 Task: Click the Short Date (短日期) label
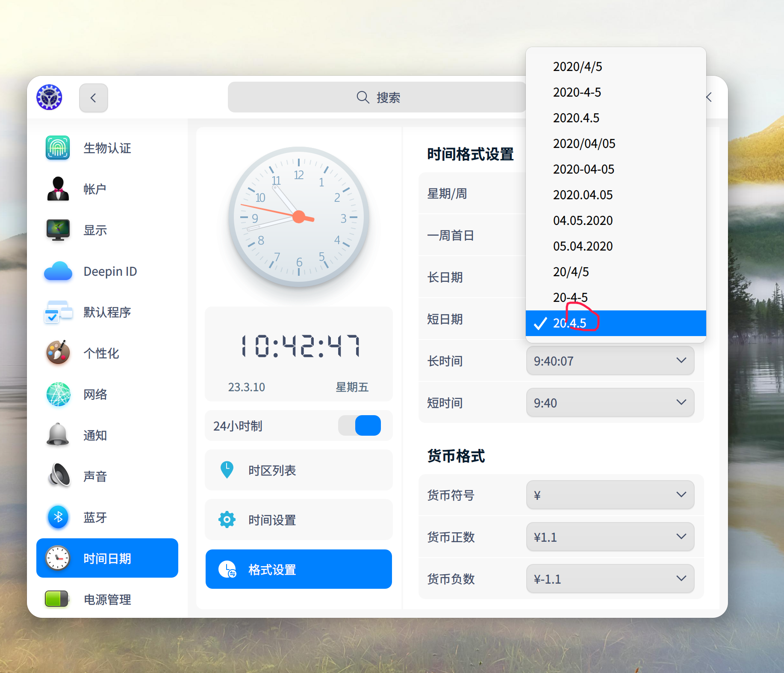point(445,319)
